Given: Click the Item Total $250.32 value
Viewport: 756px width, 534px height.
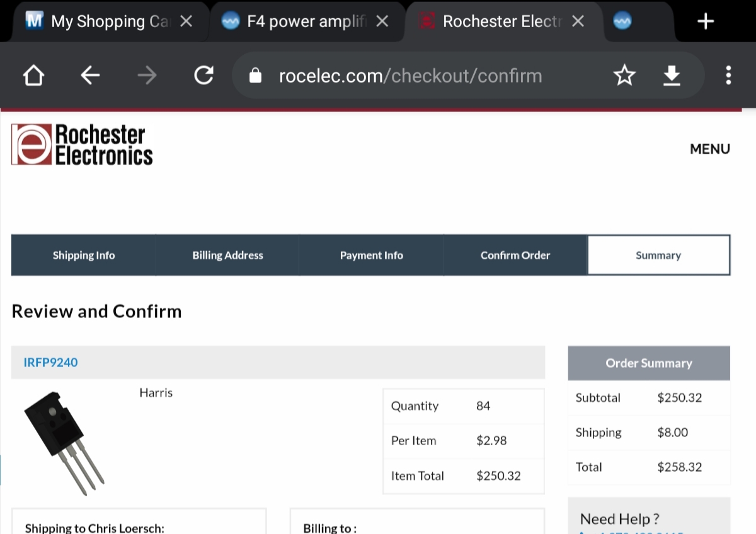Looking at the screenshot, I should click(498, 475).
